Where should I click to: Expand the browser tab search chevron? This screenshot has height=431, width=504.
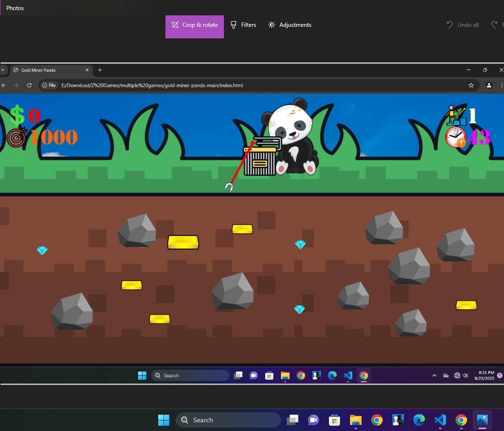[x=3, y=70]
